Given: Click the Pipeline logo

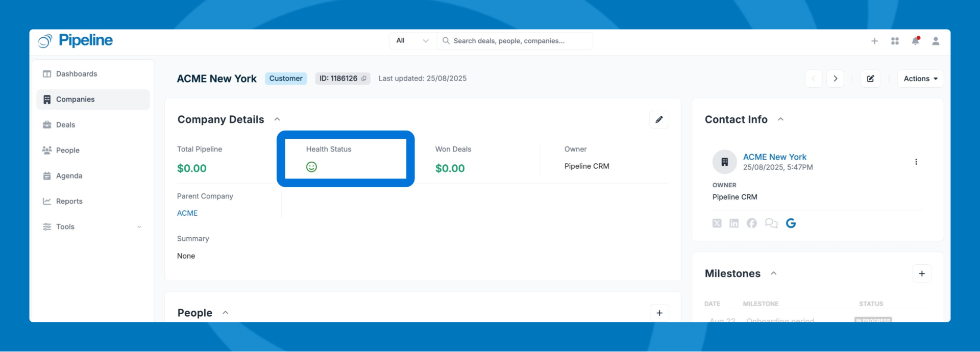Looking at the screenshot, I should pyautogui.click(x=76, y=41).
